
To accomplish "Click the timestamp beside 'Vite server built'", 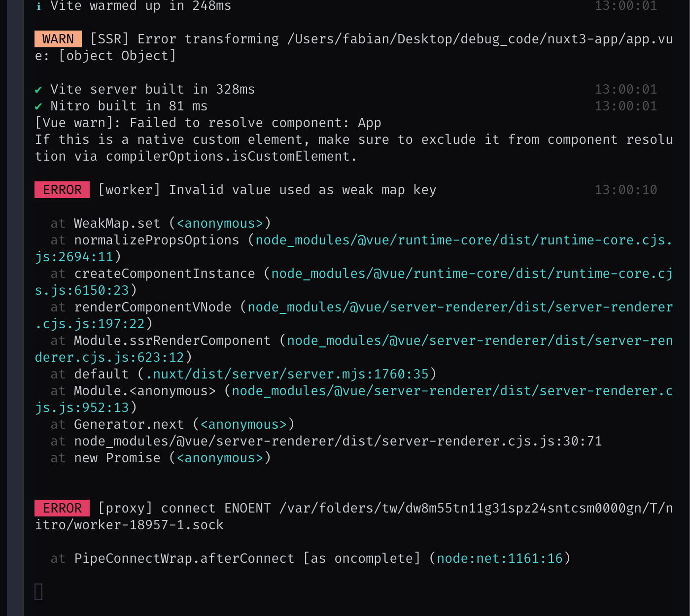I will [626, 89].
